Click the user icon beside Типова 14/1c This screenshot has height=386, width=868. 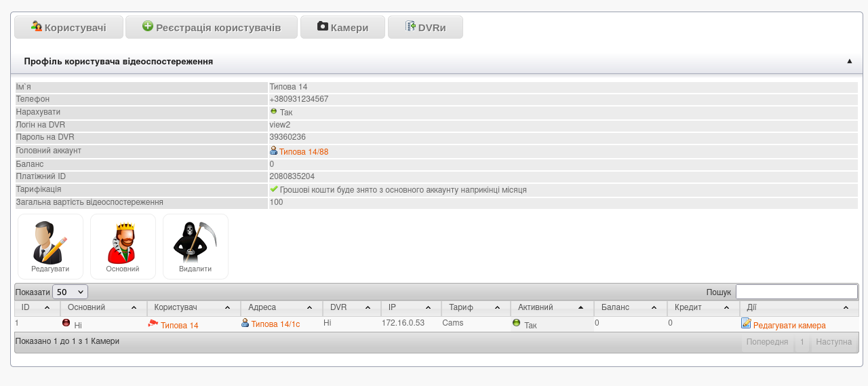coord(245,324)
